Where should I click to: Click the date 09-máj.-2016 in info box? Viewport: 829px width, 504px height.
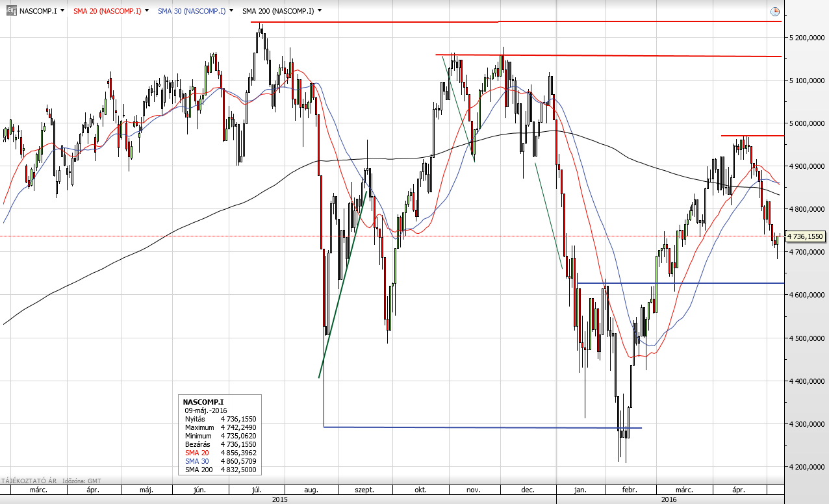click(206, 411)
